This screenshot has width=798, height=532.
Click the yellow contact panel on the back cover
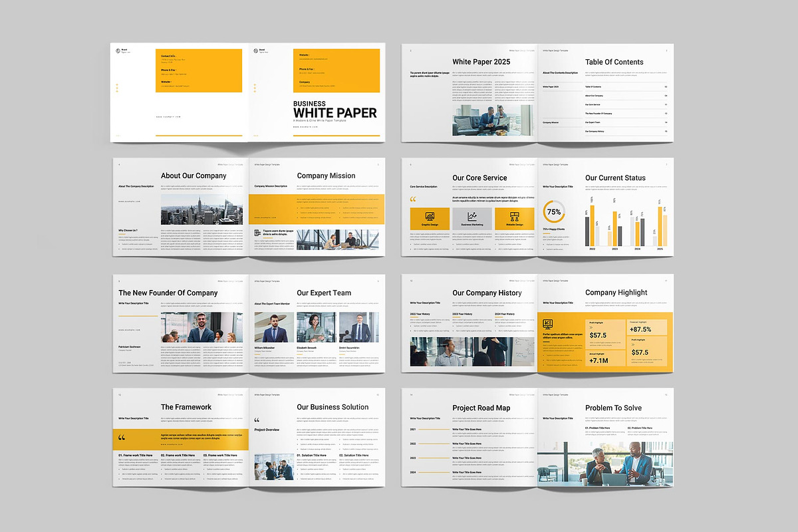click(x=199, y=70)
